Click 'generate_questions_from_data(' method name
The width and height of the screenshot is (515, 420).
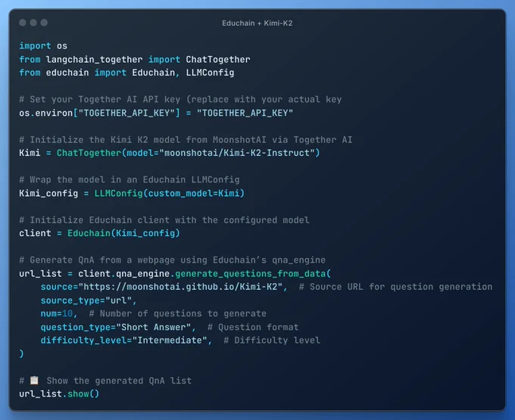[x=253, y=274]
